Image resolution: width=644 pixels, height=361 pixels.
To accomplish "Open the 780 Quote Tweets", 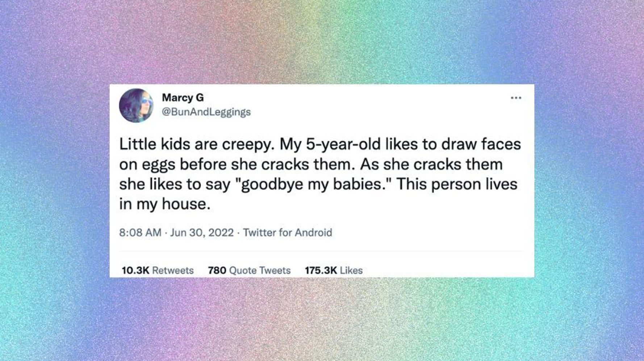I will coord(248,270).
